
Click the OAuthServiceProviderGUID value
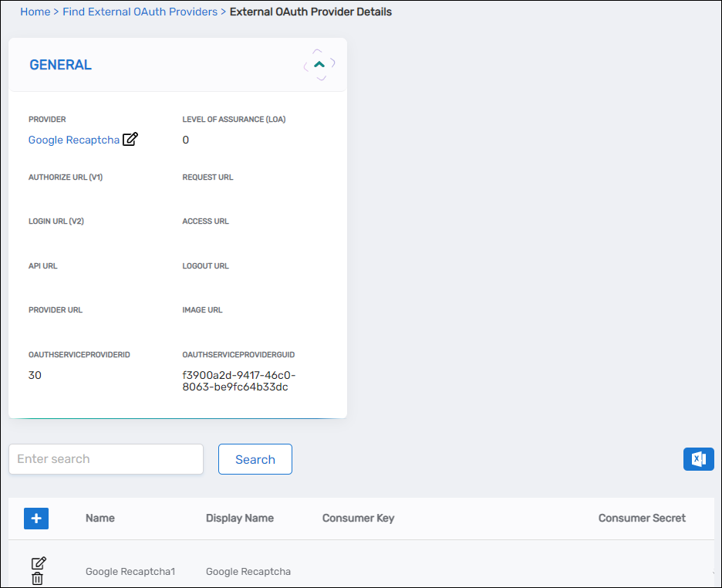pos(238,381)
